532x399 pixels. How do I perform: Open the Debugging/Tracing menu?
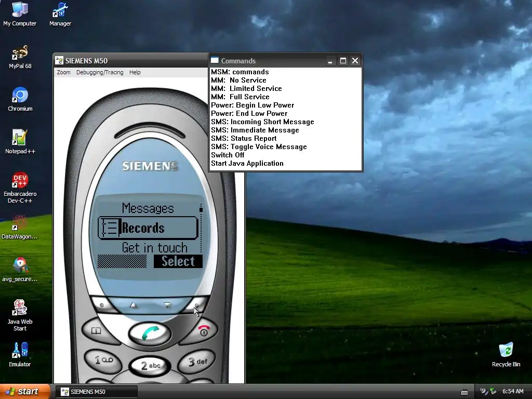[100, 72]
